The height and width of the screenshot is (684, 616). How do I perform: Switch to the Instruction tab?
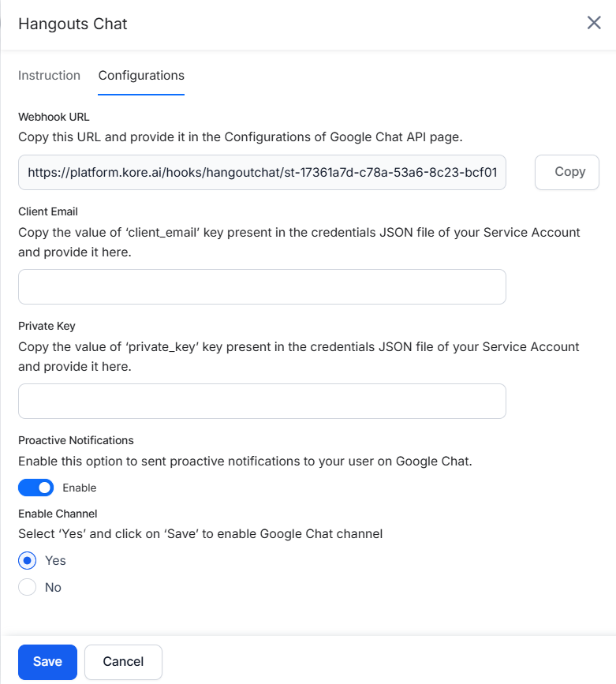point(49,76)
